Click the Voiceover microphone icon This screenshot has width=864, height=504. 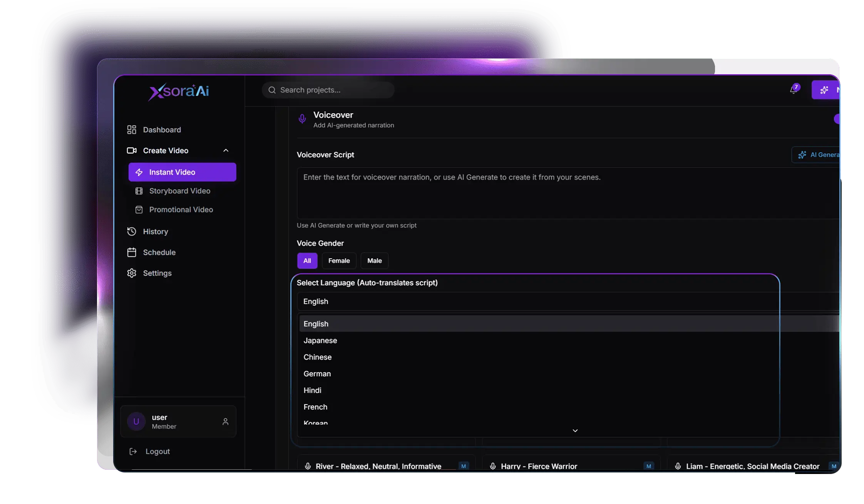[x=302, y=119]
